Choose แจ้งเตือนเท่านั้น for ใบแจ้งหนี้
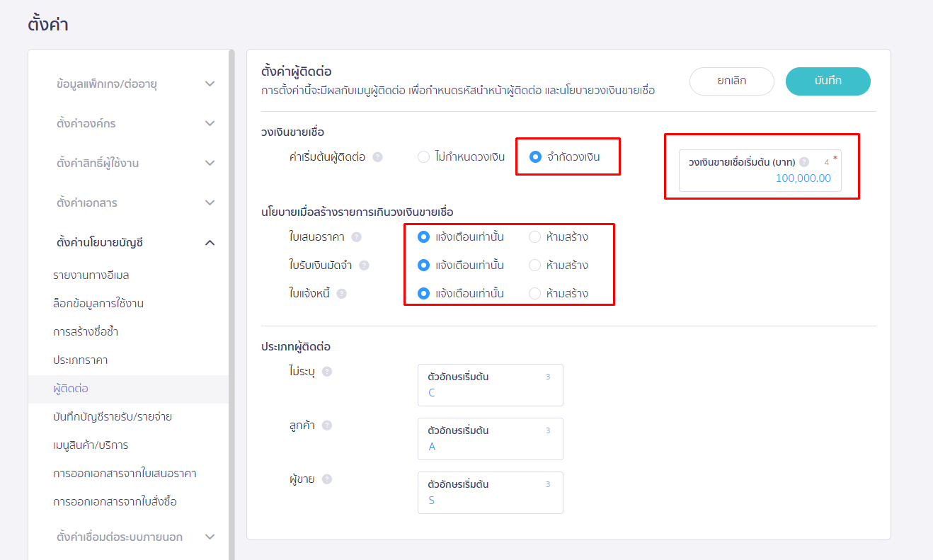This screenshot has width=933, height=560. pyautogui.click(x=424, y=294)
